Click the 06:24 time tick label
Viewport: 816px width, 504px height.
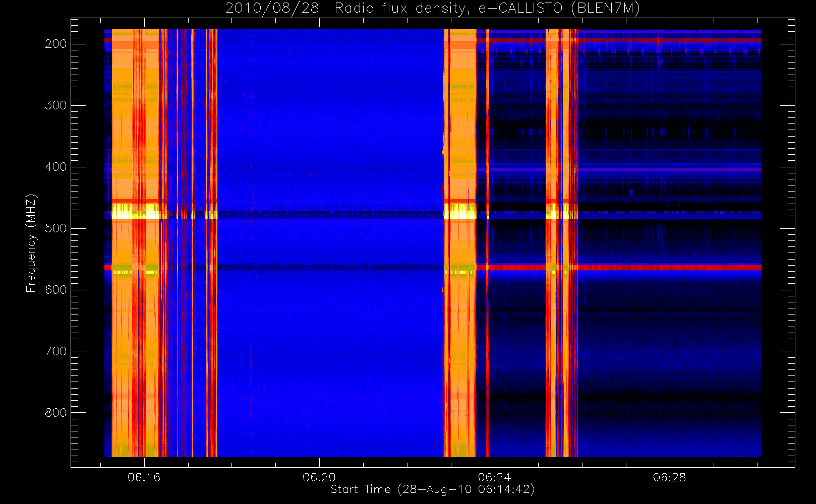pyautogui.click(x=495, y=477)
